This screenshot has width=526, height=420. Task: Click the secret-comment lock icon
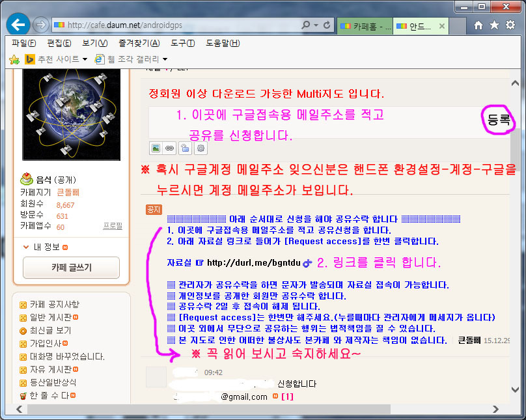pos(185,148)
